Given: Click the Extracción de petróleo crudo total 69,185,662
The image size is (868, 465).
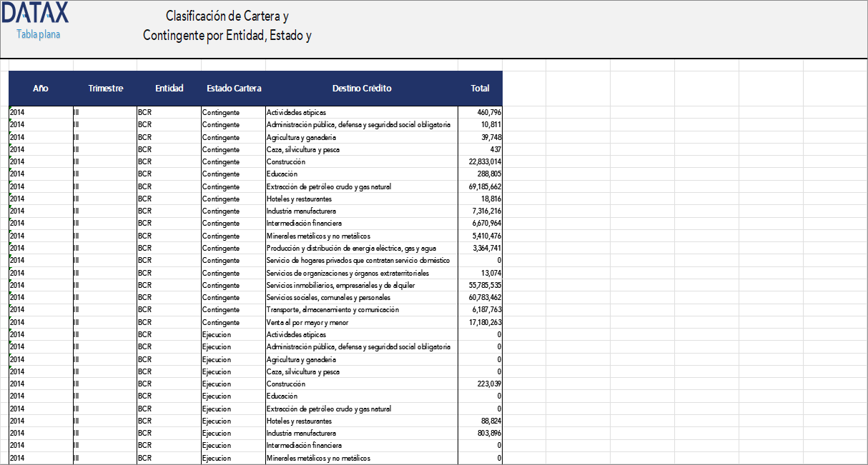Looking at the screenshot, I should (x=478, y=186).
